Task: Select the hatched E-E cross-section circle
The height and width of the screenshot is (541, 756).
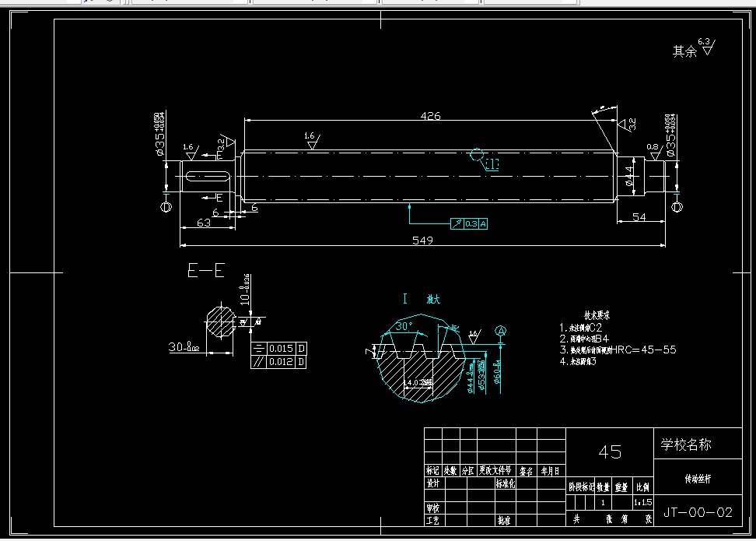Action: point(221,322)
